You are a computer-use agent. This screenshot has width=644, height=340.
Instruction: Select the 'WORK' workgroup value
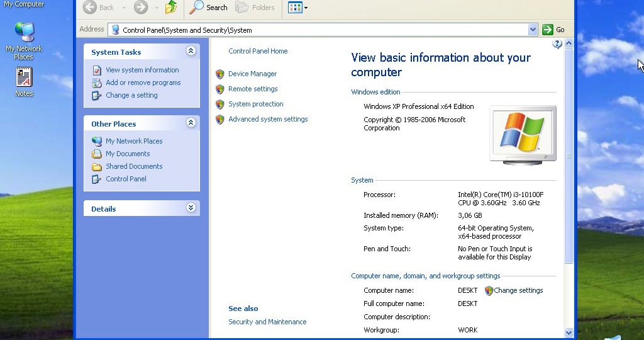(467, 330)
